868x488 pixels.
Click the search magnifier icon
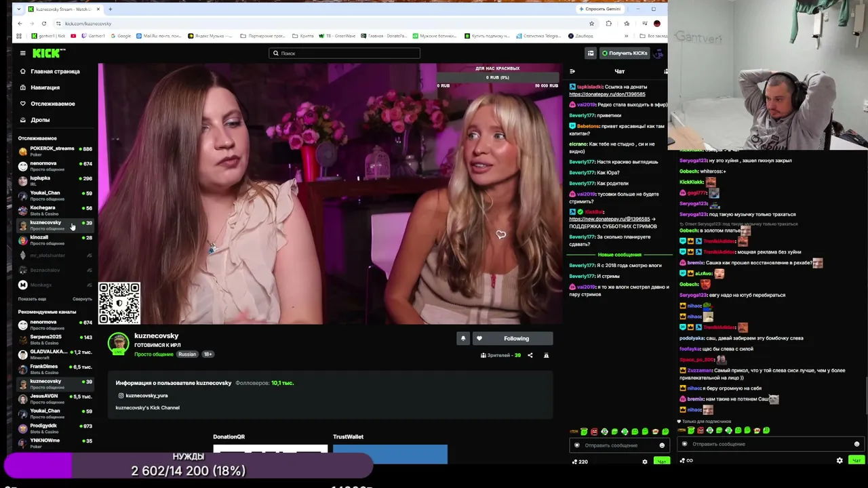coord(275,53)
